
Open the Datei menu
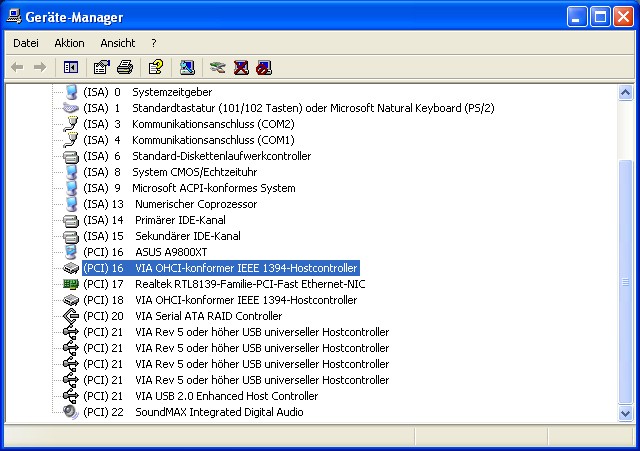pos(26,43)
